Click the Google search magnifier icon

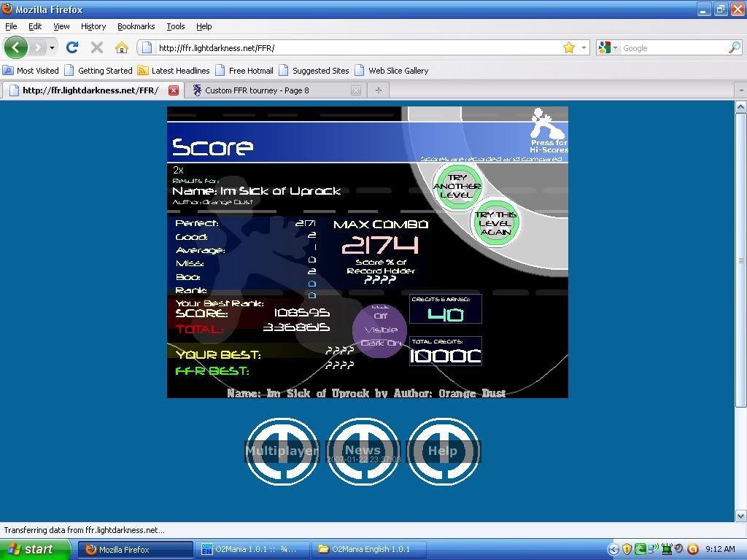(x=734, y=48)
